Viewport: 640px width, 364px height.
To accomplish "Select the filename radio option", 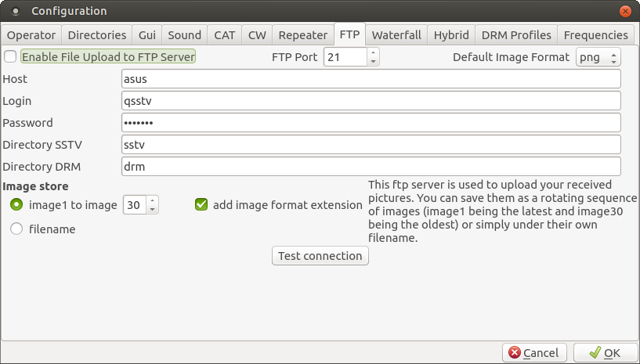I will (x=16, y=229).
